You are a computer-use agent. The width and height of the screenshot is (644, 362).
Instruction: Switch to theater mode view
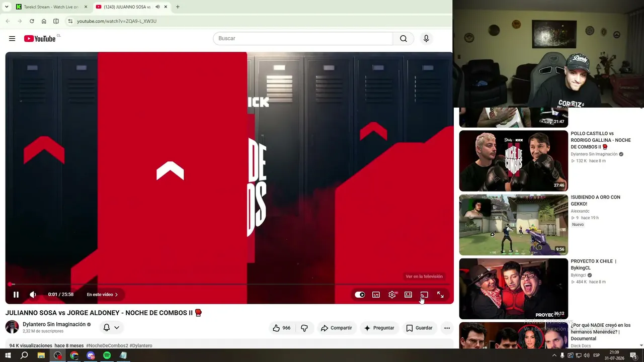point(408,295)
